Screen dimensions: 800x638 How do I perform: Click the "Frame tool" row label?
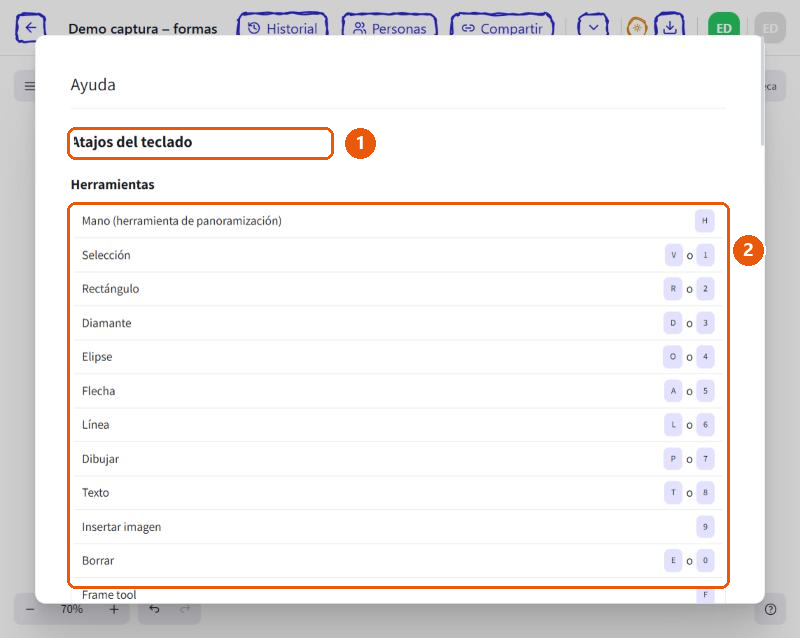click(109, 595)
